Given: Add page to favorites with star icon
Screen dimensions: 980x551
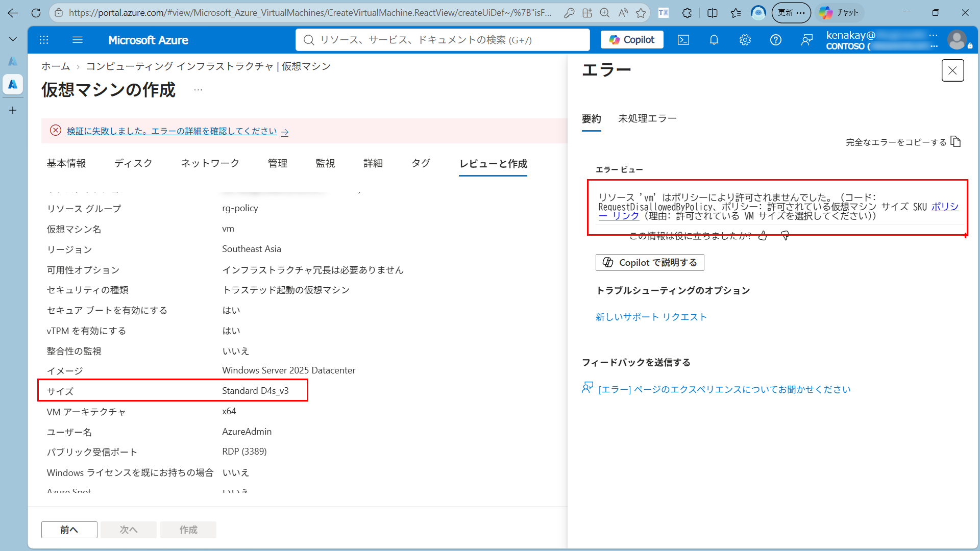Looking at the screenshot, I should pos(641,13).
